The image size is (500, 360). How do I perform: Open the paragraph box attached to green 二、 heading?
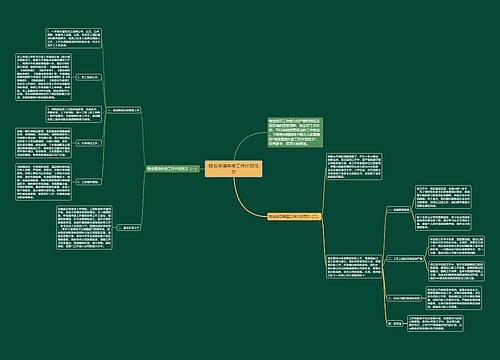tap(84, 228)
